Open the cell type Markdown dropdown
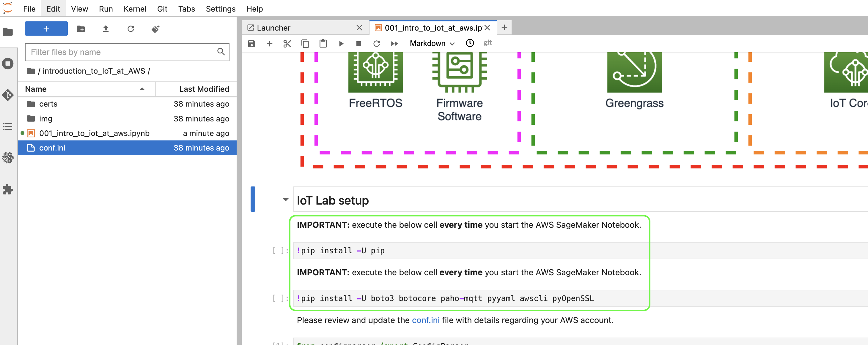This screenshot has width=868, height=345. 432,43
